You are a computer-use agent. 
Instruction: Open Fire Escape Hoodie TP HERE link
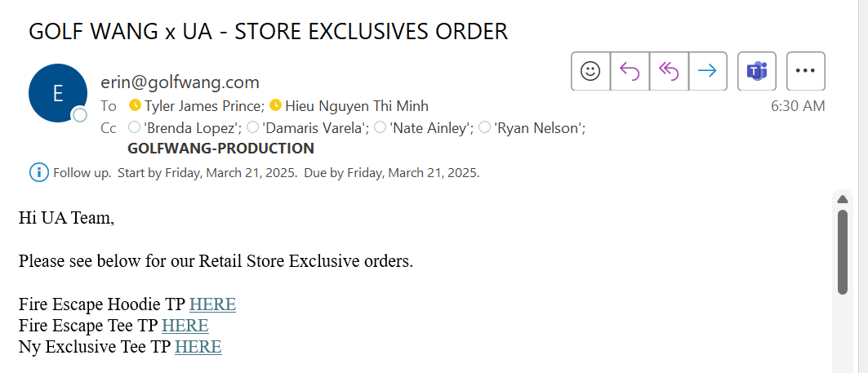tap(212, 304)
